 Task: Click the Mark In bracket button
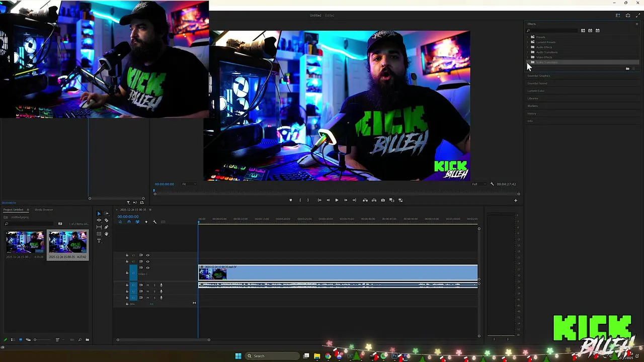point(300,200)
